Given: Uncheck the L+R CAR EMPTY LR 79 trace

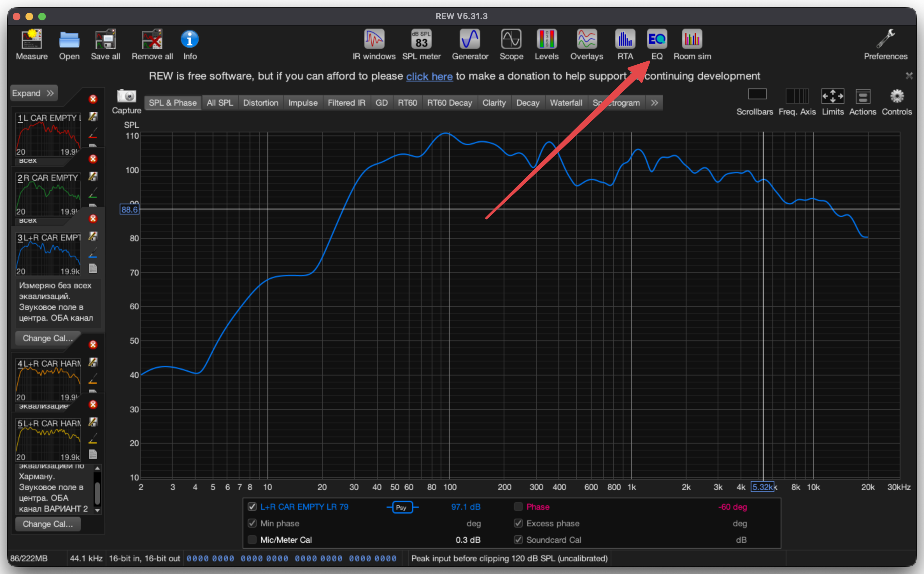Looking at the screenshot, I should tap(252, 507).
